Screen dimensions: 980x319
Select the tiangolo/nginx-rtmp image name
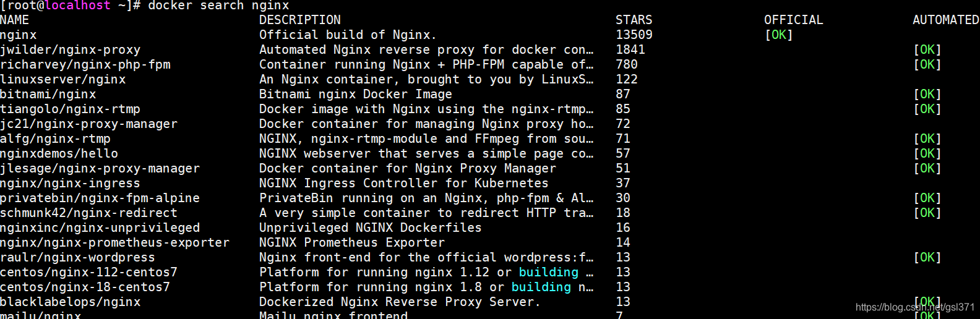tap(71, 109)
